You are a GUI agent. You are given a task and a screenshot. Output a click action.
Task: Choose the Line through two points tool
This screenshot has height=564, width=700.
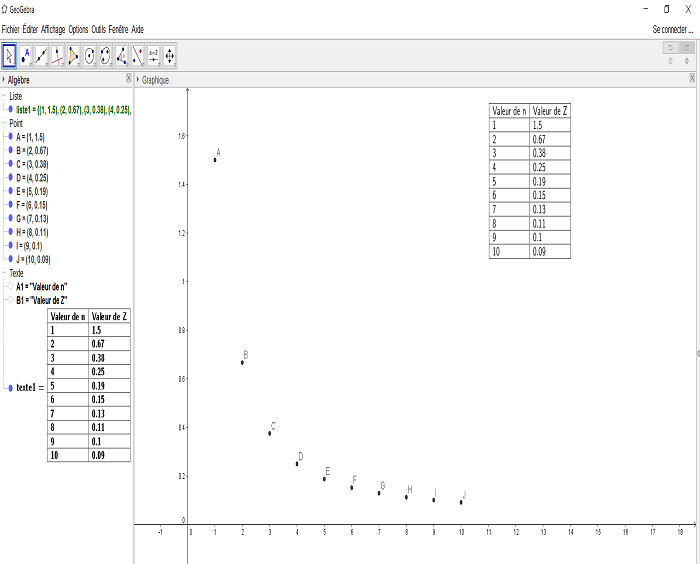pos(41,55)
